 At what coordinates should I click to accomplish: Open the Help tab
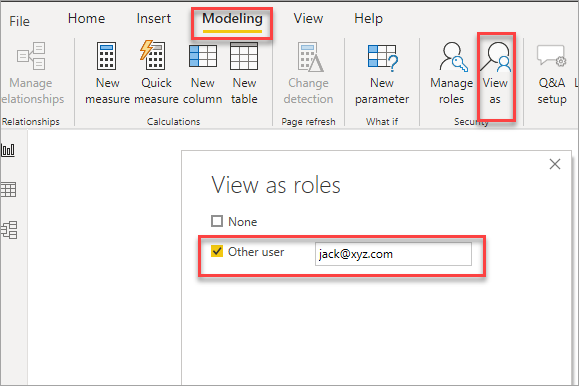click(368, 18)
